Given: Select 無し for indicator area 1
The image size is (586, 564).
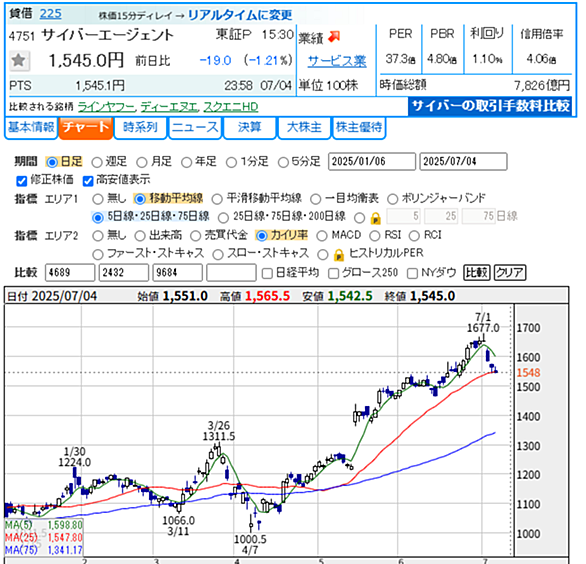Looking at the screenshot, I should (x=98, y=199).
